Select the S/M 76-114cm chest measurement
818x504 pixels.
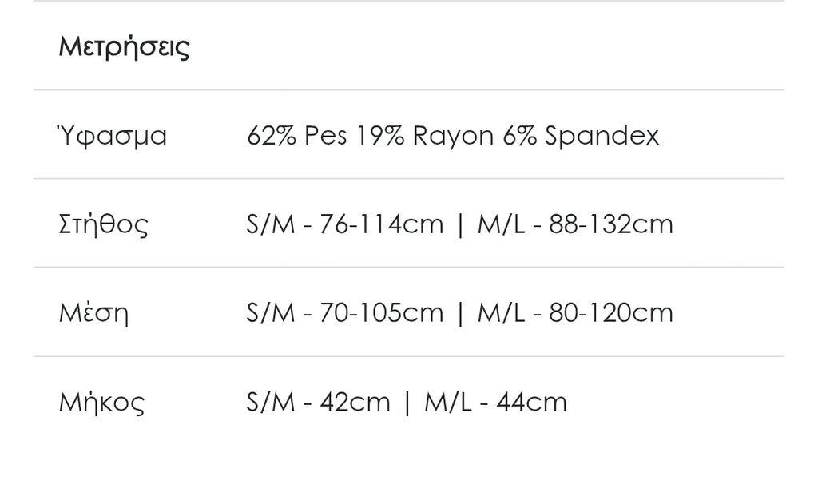[x=344, y=224]
